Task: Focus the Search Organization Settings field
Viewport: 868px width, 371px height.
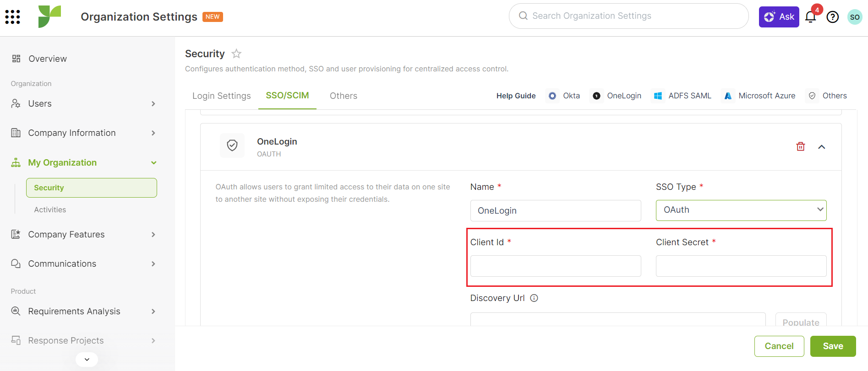Action: (x=628, y=16)
